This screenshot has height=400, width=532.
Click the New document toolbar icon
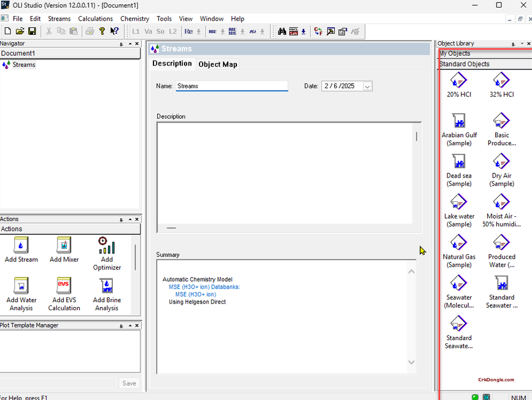tap(7, 31)
